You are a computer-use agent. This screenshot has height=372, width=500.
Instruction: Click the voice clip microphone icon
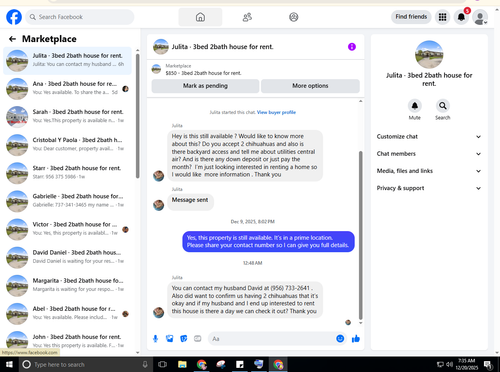pyautogui.click(x=155, y=339)
